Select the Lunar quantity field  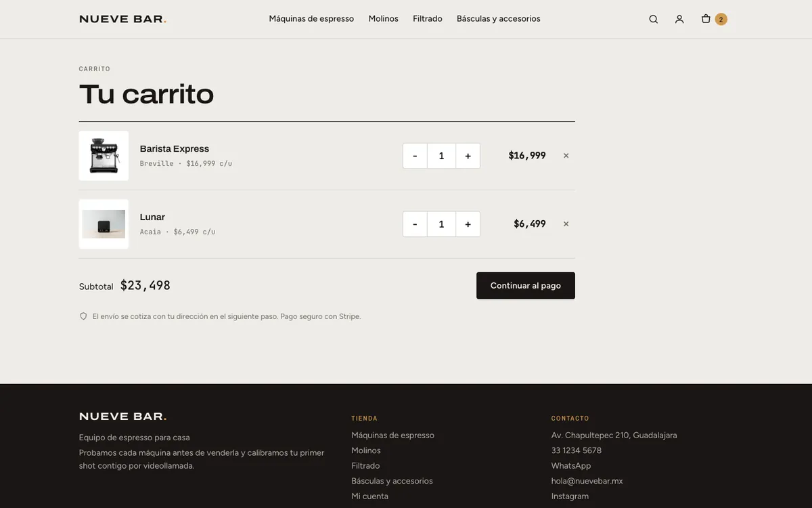[x=441, y=224]
